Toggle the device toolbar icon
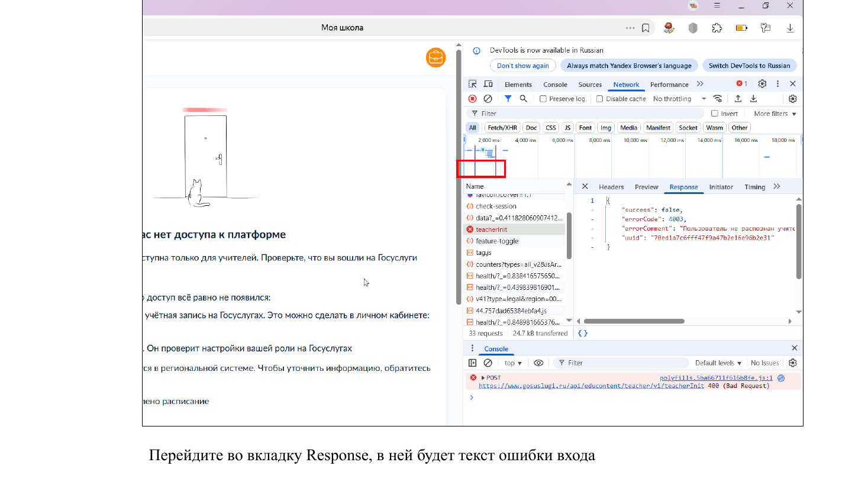 488,84
